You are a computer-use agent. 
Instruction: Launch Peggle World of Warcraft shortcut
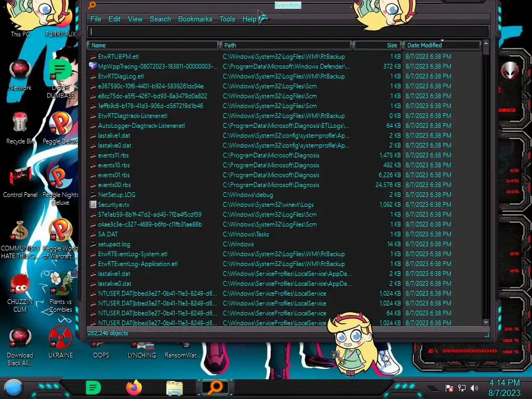[x=60, y=240]
